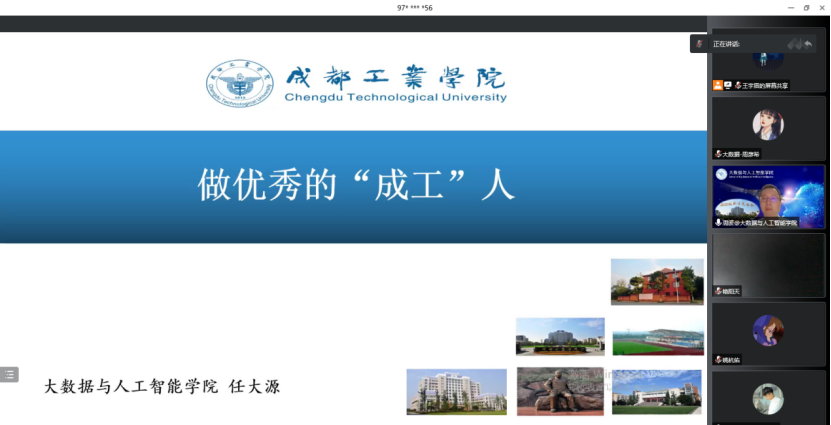Image resolution: width=831 pixels, height=425 pixels.
Task: Click '大数据与人工智能学院 任大源' author line
Action: [162, 386]
